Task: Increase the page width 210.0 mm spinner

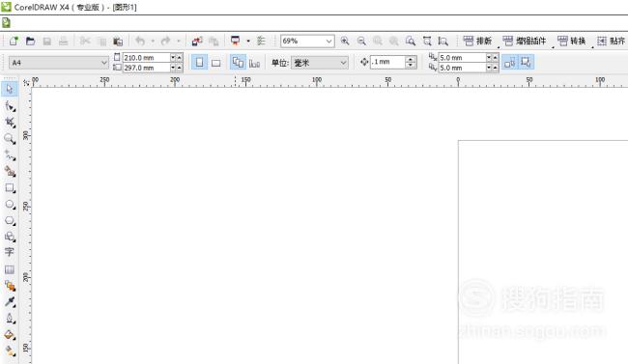Action: tap(180, 58)
